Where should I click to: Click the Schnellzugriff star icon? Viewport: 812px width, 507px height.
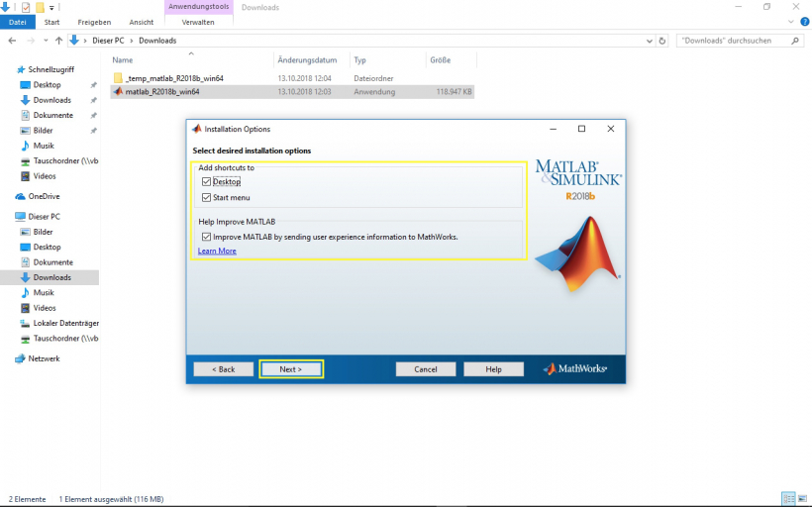tap(21, 70)
